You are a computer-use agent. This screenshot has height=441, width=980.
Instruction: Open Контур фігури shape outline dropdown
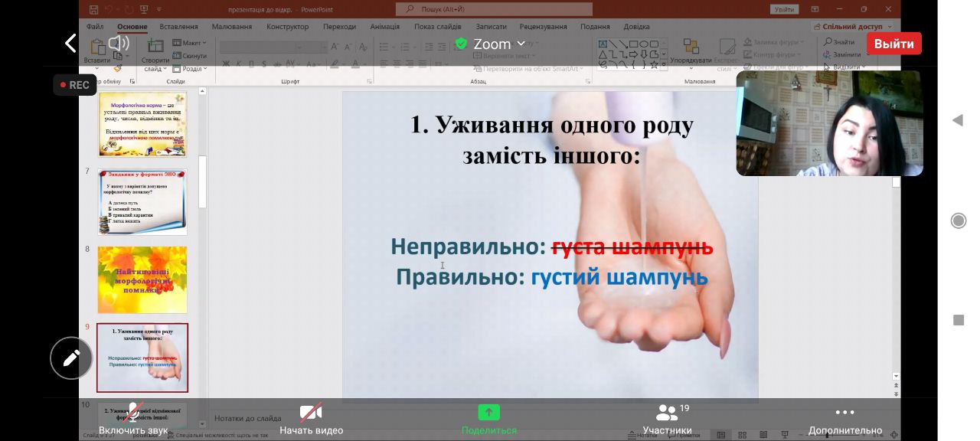click(x=773, y=54)
